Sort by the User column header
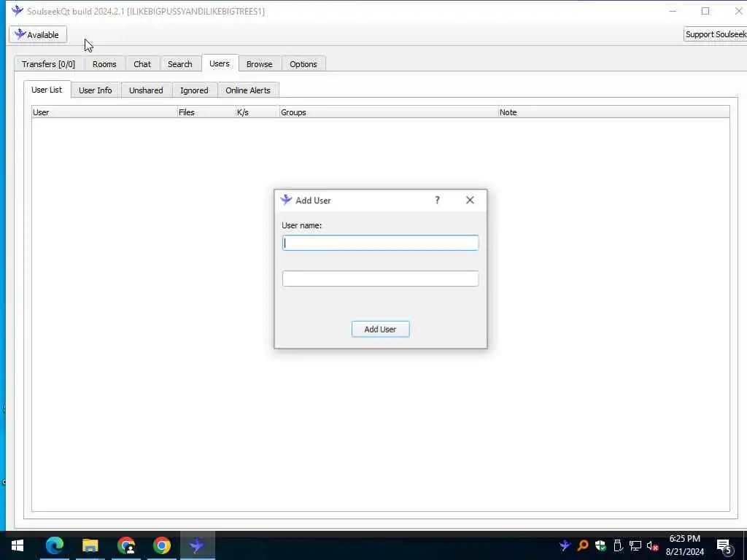The width and height of the screenshot is (747, 560). (104, 112)
